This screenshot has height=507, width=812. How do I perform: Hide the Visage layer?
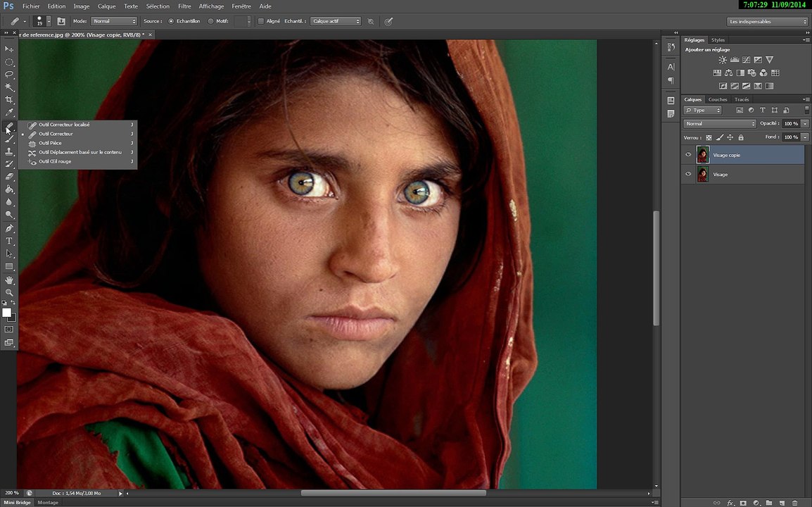point(688,174)
